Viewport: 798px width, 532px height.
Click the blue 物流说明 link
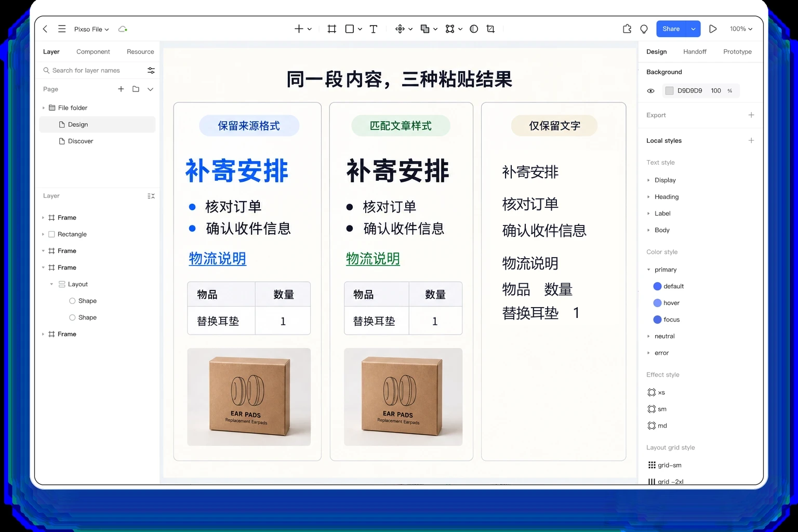click(218, 259)
